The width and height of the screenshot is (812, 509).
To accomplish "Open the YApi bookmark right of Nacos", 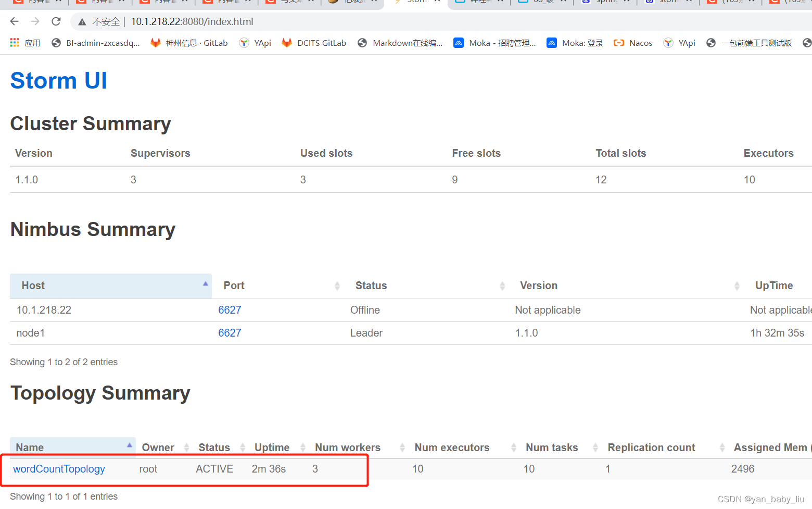I will 679,43.
